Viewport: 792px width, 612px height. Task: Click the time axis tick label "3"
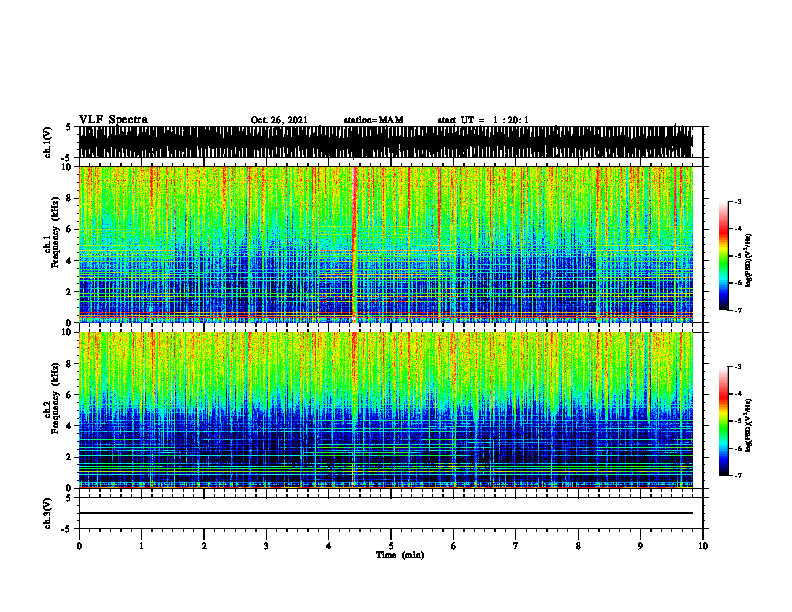[x=266, y=546]
